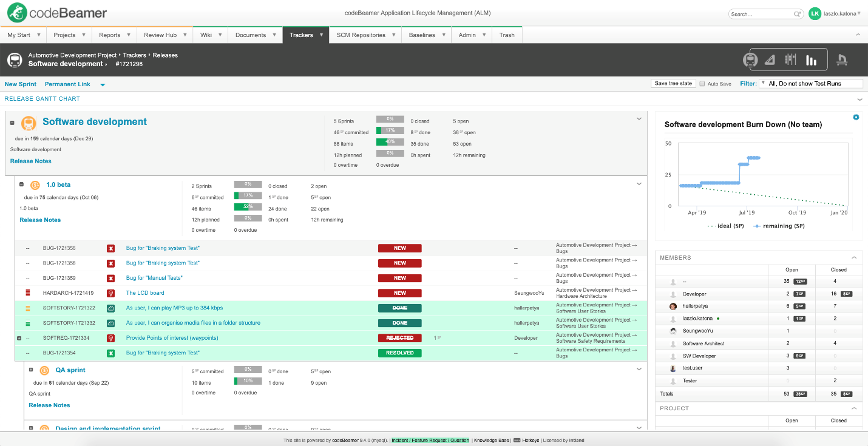
Task: Open the Filter dropdown
Action: pyautogui.click(x=811, y=84)
